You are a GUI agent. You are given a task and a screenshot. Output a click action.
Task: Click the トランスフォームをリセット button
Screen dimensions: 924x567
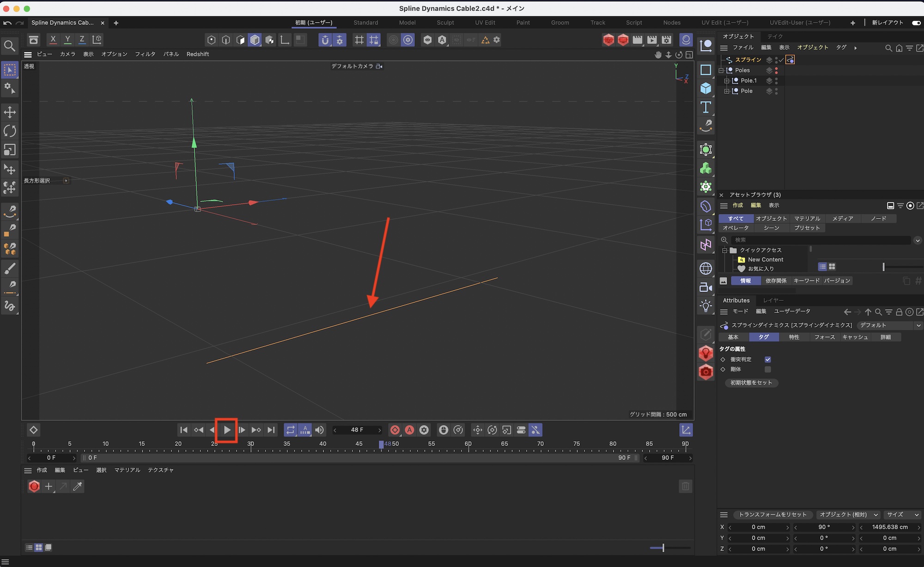pyautogui.click(x=772, y=515)
